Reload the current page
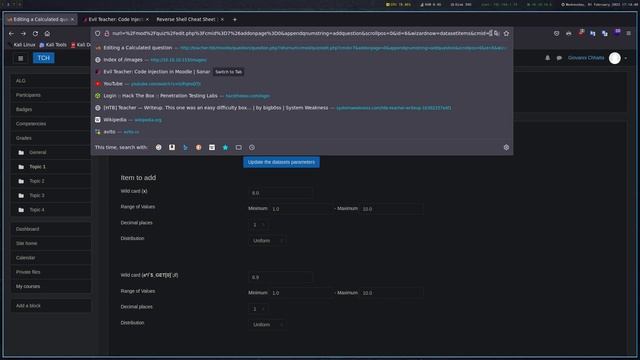 (x=36, y=33)
